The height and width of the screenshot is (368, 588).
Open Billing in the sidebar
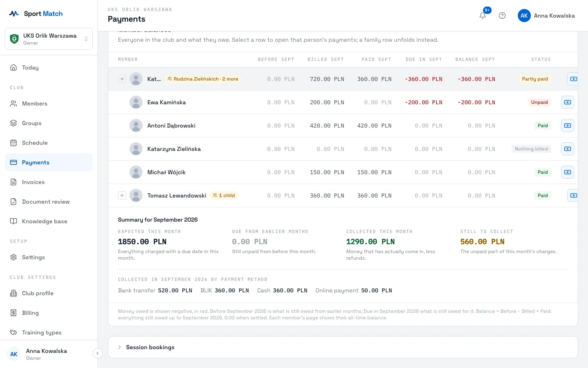[49, 313]
